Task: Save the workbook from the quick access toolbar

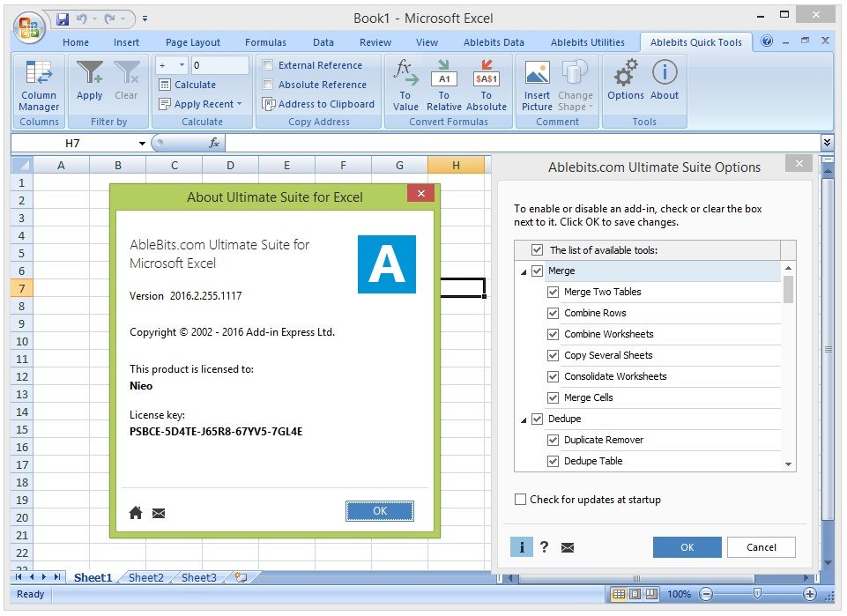Action: 63,19
